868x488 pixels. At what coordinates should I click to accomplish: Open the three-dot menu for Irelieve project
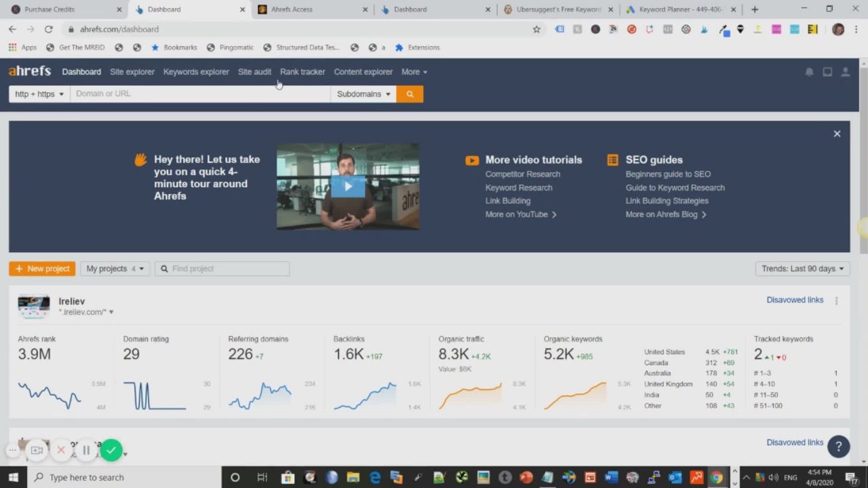(836, 301)
